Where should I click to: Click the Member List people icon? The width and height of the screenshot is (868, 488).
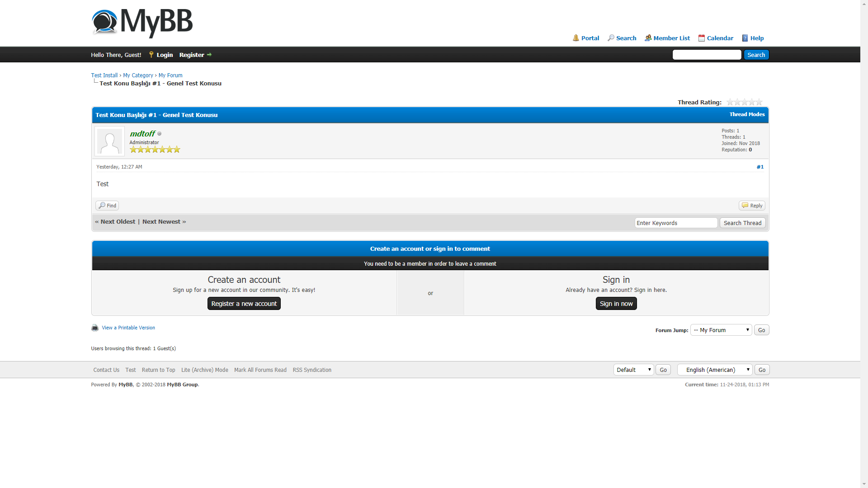(x=648, y=38)
